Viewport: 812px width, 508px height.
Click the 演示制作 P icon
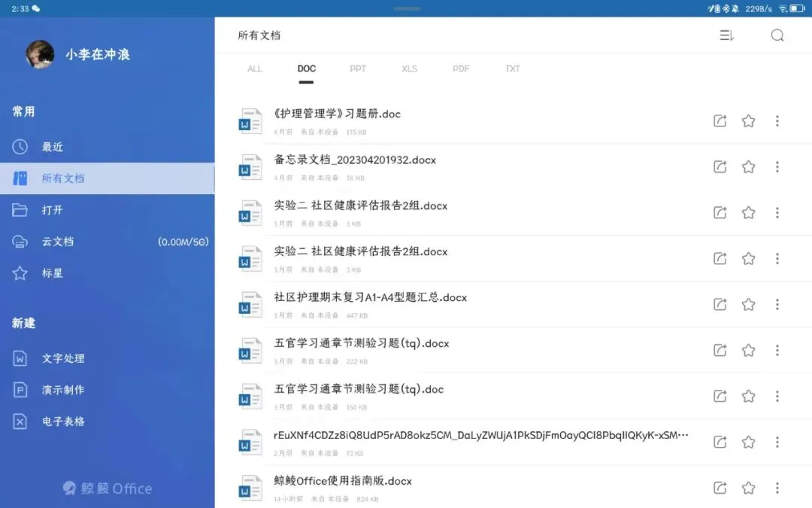pos(20,390)
